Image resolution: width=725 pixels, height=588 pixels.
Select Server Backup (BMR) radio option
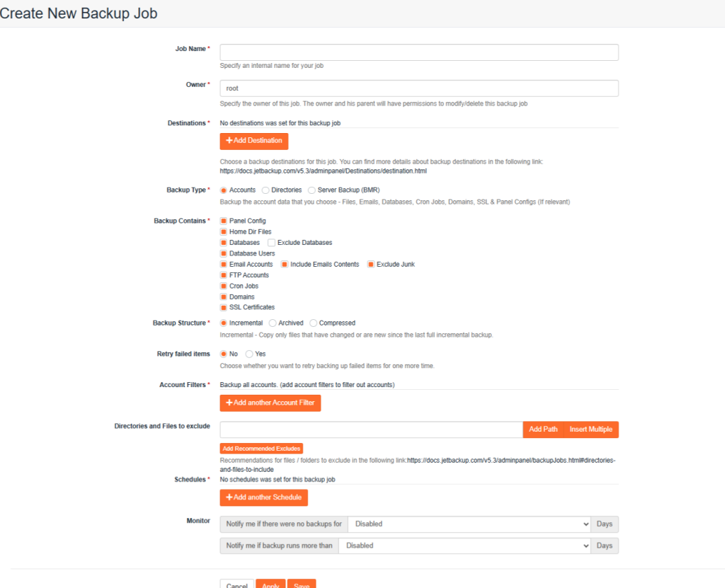coord(312,190)
